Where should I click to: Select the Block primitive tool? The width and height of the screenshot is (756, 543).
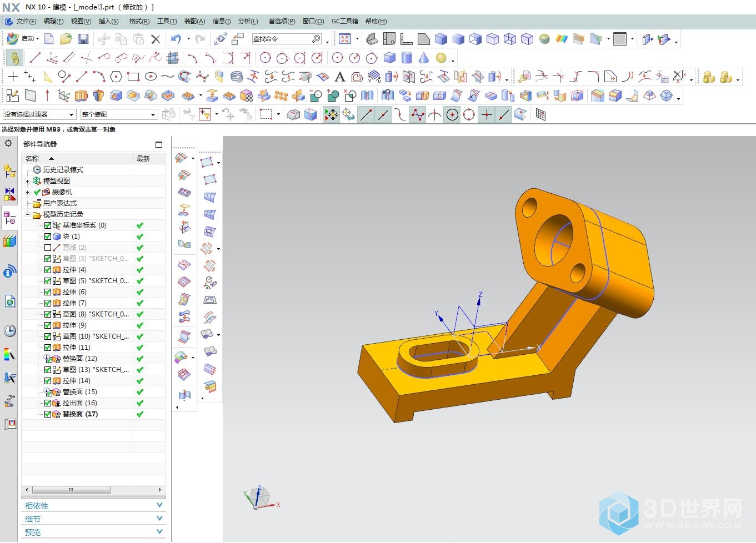click(390, 58)
